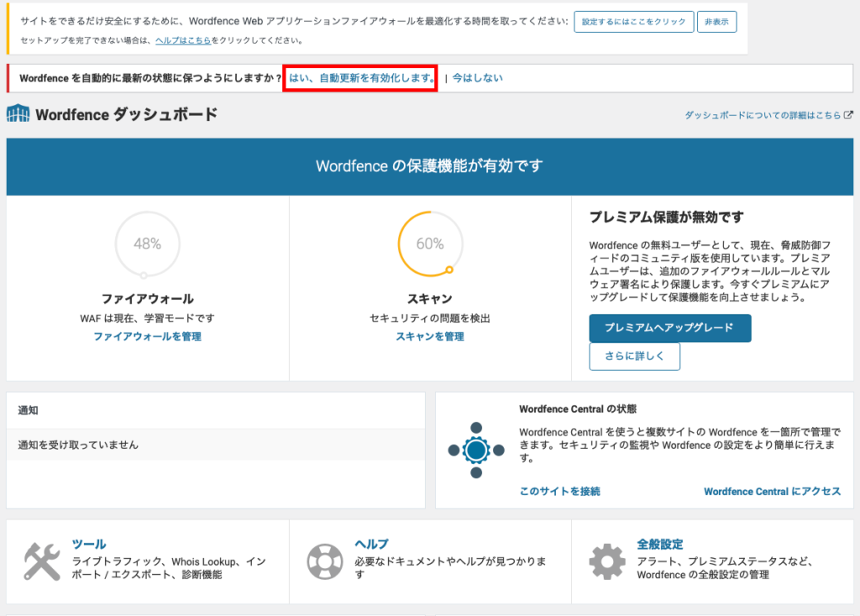Open ファイアウォールを管理 link

click(x=147, y=337)
